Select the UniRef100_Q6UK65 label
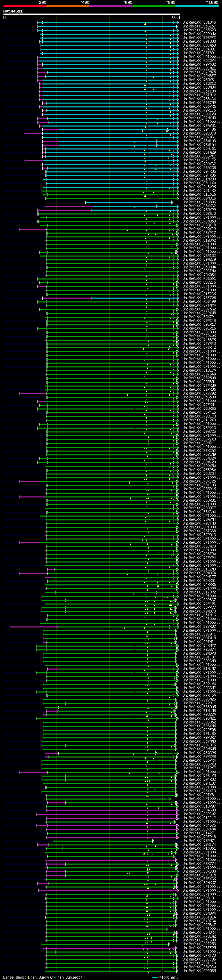The width and height of the screenshot is (222, 980). click(x=199, y=408)
